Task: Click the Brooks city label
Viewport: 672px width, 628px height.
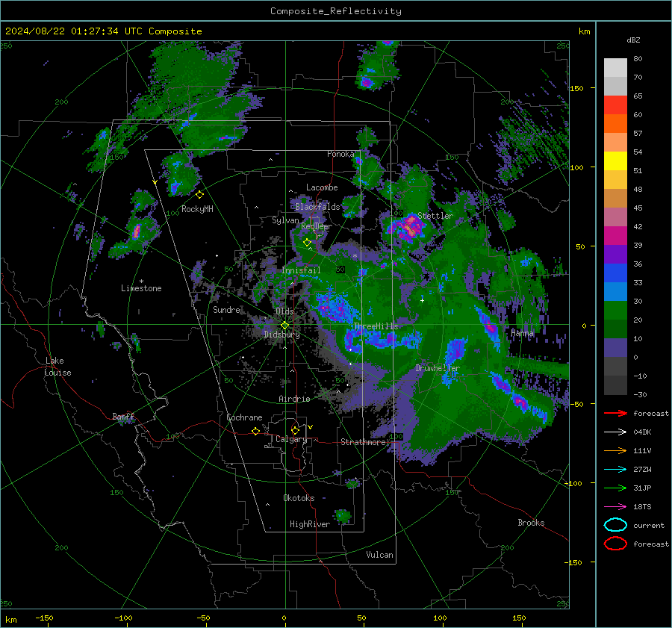Action: (x=531, y=523)
